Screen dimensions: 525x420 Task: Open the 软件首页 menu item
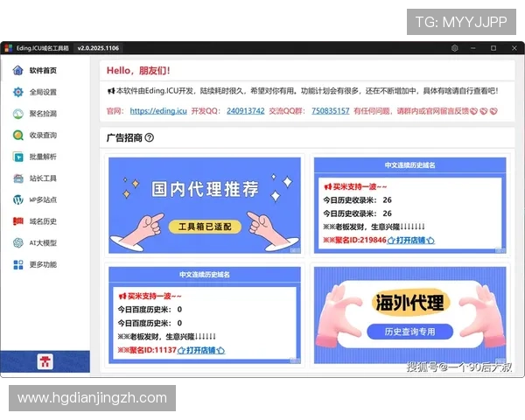click(x=43, y=70)
